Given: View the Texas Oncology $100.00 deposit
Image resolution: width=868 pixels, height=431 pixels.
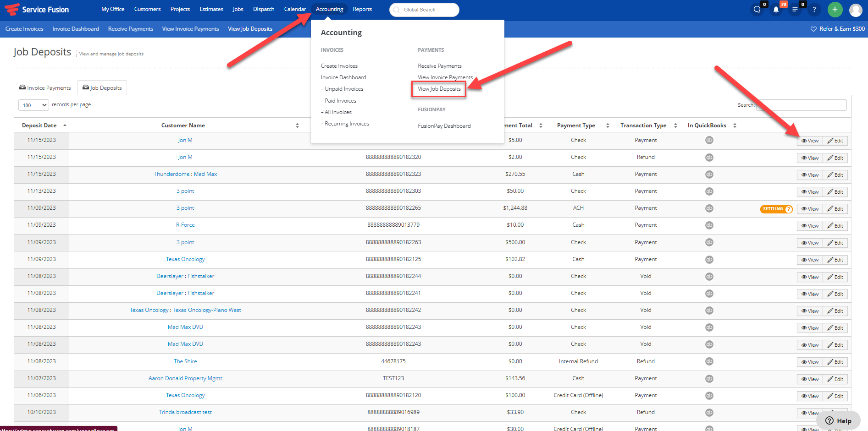Looking at the screenshot, I should [x=810, y=396].
